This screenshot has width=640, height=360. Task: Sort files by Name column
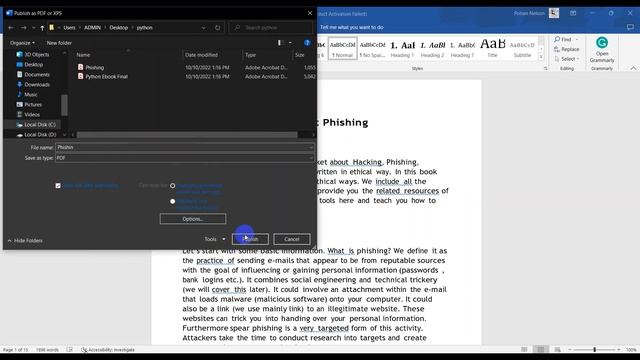pyautogui.click(x=83, y=55)
